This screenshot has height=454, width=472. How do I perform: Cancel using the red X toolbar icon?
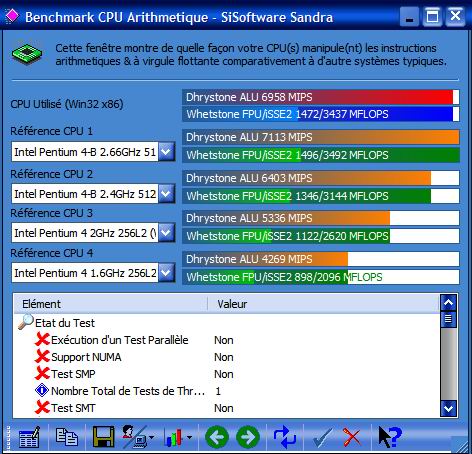click(x=352, y=437)
